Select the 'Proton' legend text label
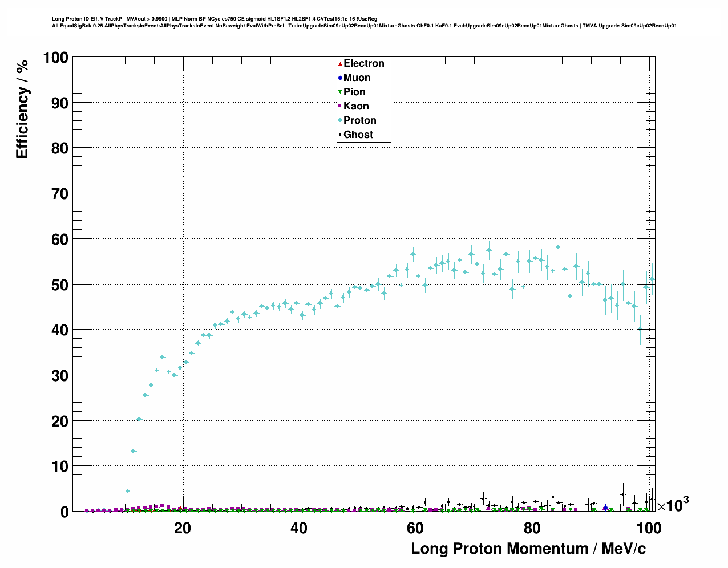Image resolution: width=728 pixels, height=568 pixels. pos(359,120)
